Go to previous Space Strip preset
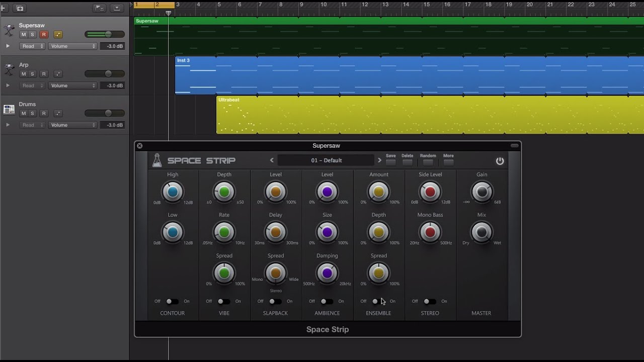 click(272, 160)
